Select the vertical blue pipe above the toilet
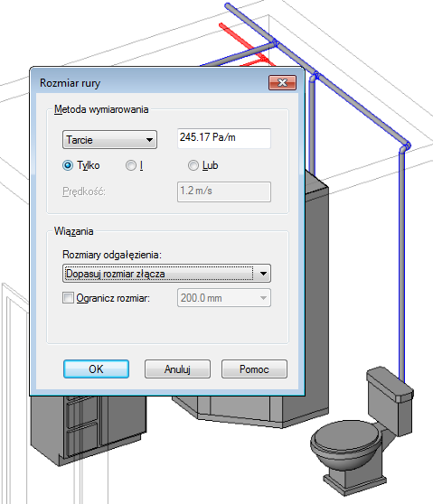The image size is (433, 504). click(x=401, y=264)
